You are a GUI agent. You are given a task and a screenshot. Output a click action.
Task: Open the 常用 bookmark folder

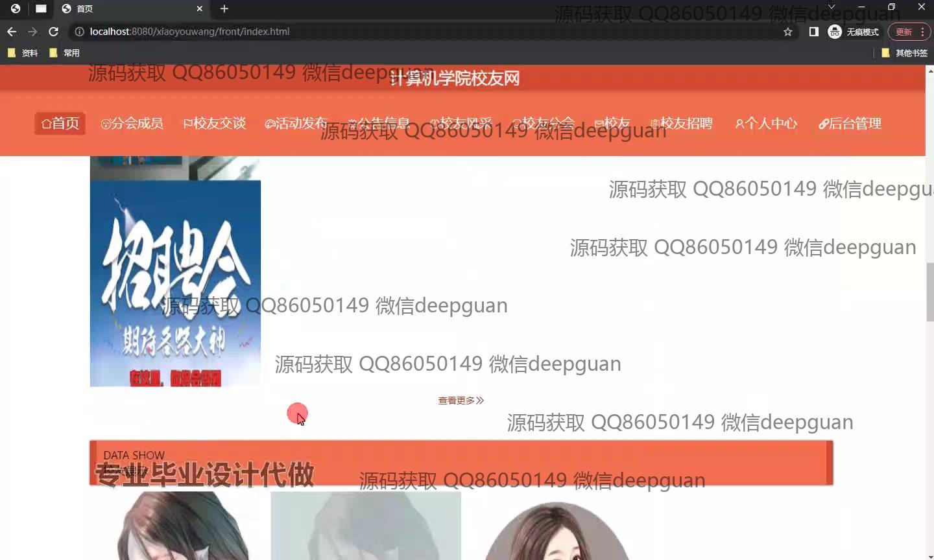pyautogui.click(x=64, y=53)
